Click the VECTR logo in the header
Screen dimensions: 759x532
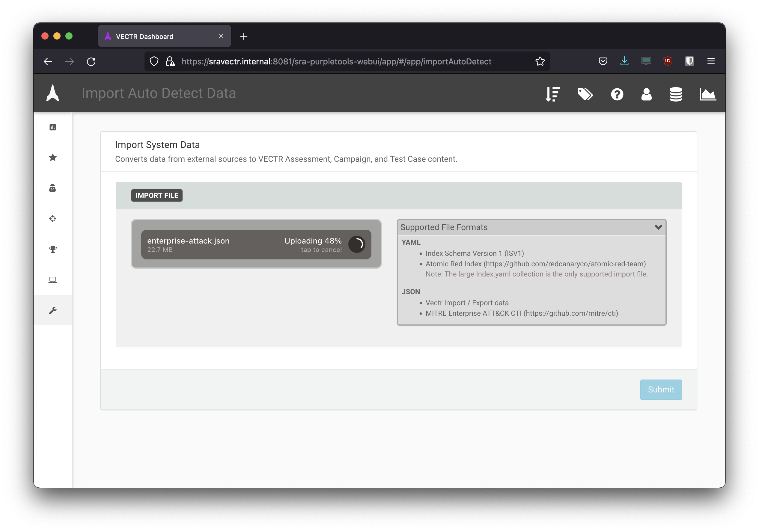(52, 93)
